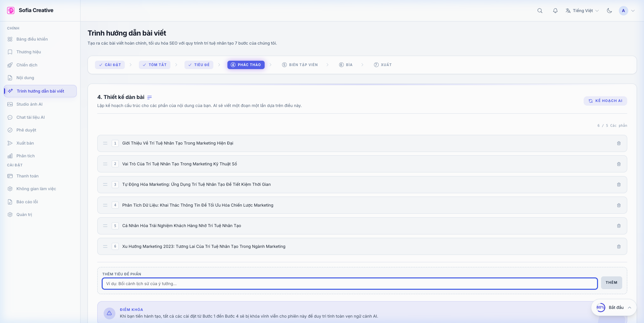The height and width of the screenshot is (323, 644).
Task: Toggle dark mode moon icon
Action: tap(609, 11)
